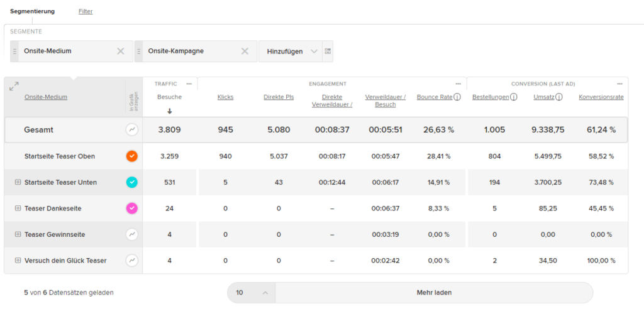Click the Besuche column header
This screenshot has height=331, width=644.
pyautogui.click(x=169, y=97)
